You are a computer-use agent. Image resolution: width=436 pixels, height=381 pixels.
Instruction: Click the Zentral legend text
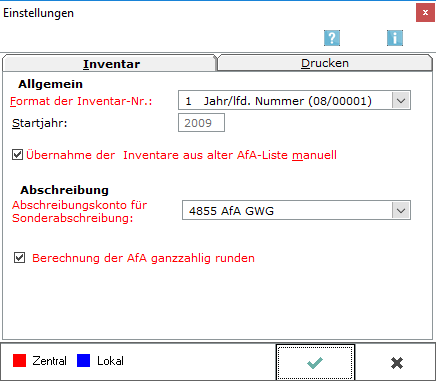(49, 361)
